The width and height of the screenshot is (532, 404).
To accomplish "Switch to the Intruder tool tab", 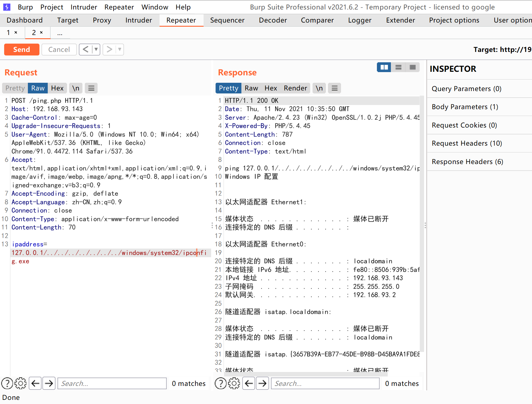I will [x=138, y=20].
